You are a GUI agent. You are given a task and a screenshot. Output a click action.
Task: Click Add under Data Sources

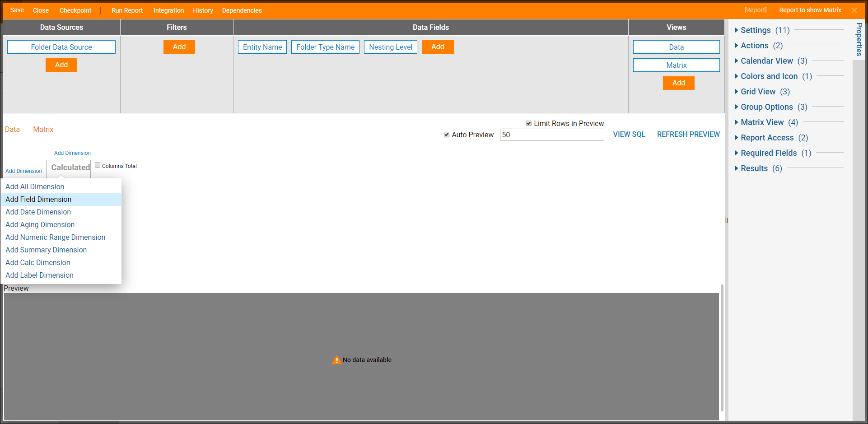[61, 65]
